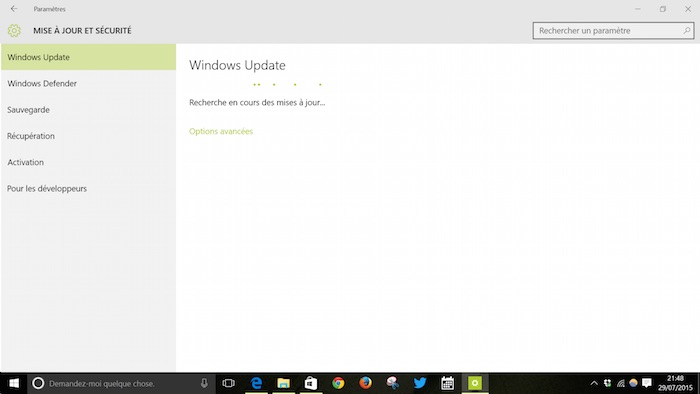Open the Twitter app from the taskbar
The image size is (700, 394).
(x=420, y=383)
